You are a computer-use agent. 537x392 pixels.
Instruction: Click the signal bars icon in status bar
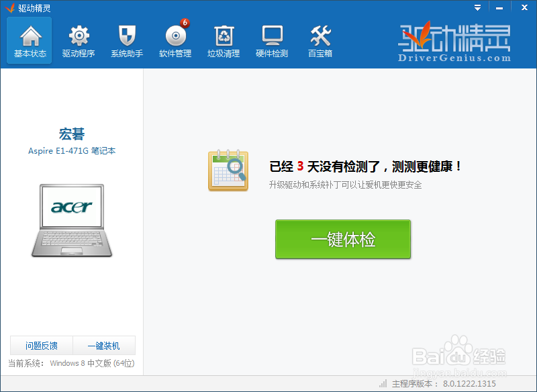[x=383, y=384]
